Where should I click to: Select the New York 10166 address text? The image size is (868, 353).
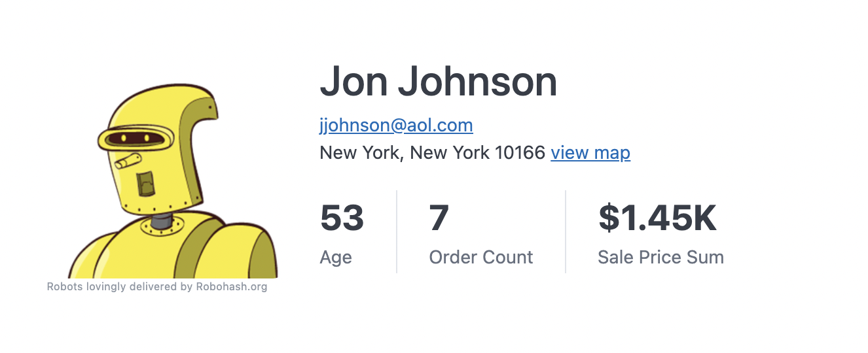coord(432,153)
